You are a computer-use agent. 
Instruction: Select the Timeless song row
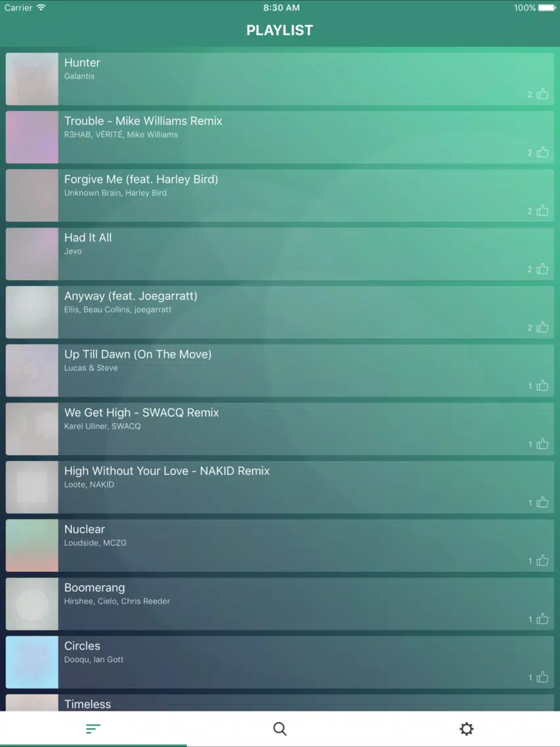(x=280, y=703)
